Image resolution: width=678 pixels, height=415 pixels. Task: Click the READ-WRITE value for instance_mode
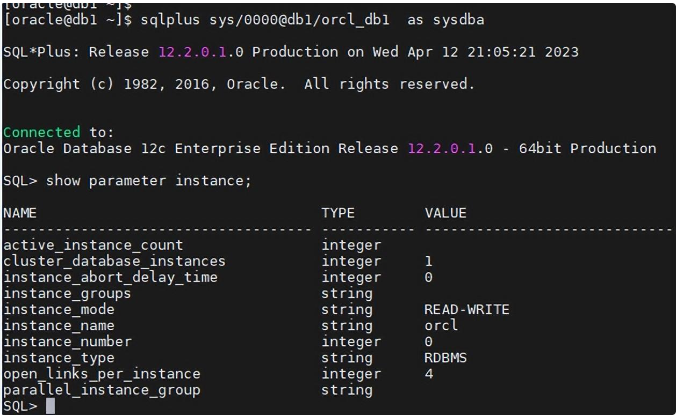point(467,309)
